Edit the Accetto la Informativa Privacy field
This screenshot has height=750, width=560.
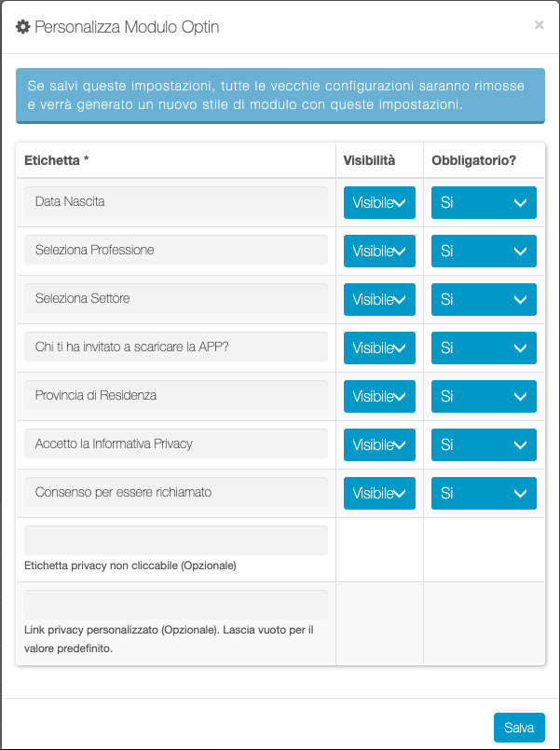(x=176, y=443)
